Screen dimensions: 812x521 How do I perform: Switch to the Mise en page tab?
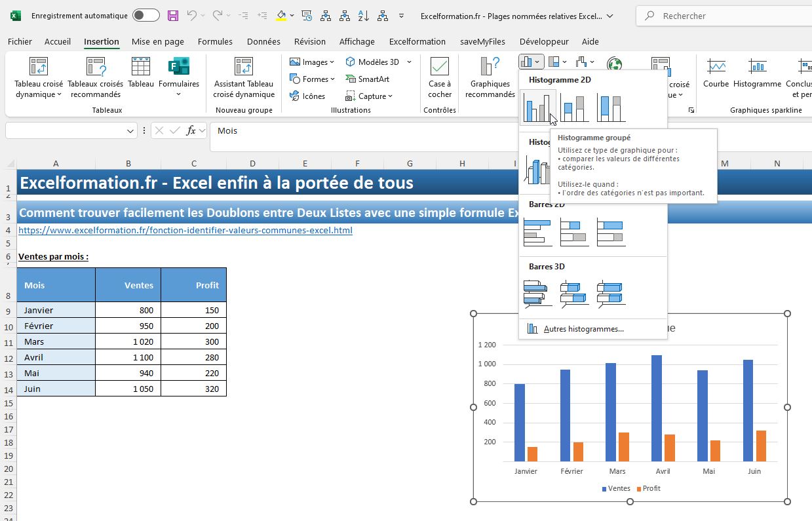coord(158,41)
